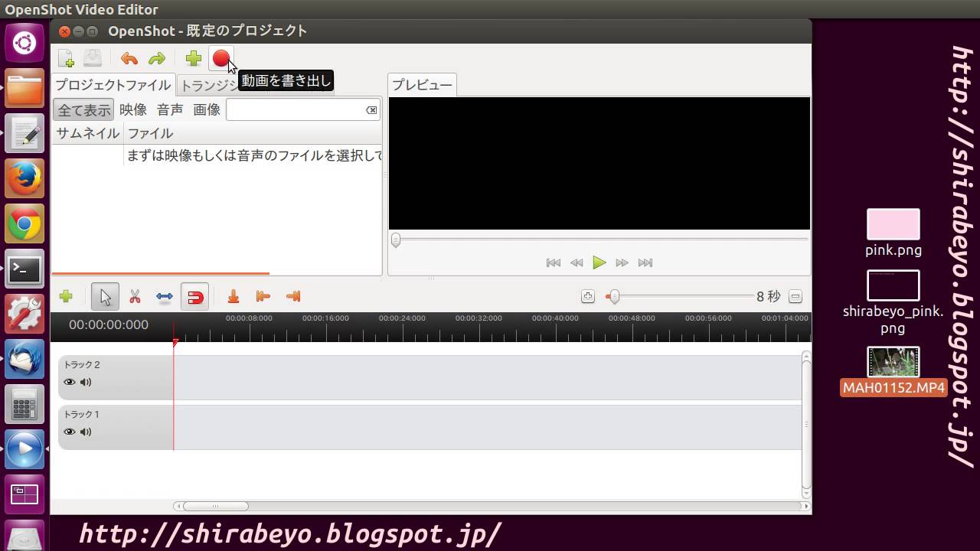Screen dimensions: 980x551
Task: Launch Chrome from the launcher
Action: tap(24, 224)
